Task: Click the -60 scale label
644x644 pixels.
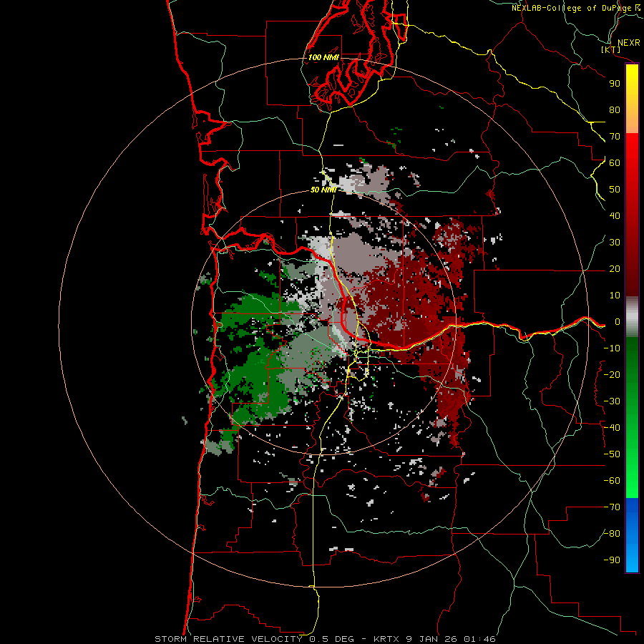Action: point(612,481)
